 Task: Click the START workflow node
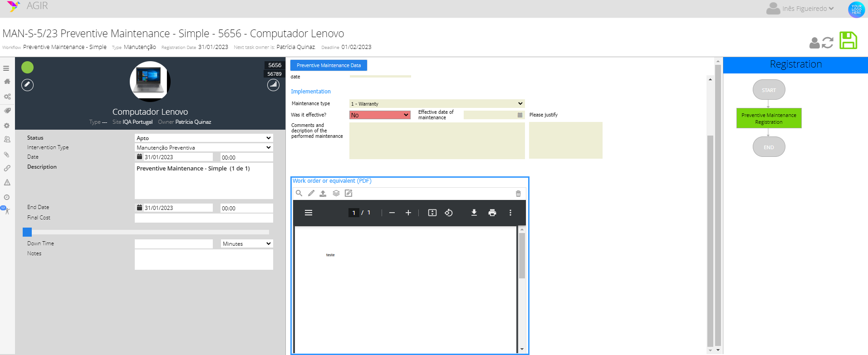[x=769, y=90]
